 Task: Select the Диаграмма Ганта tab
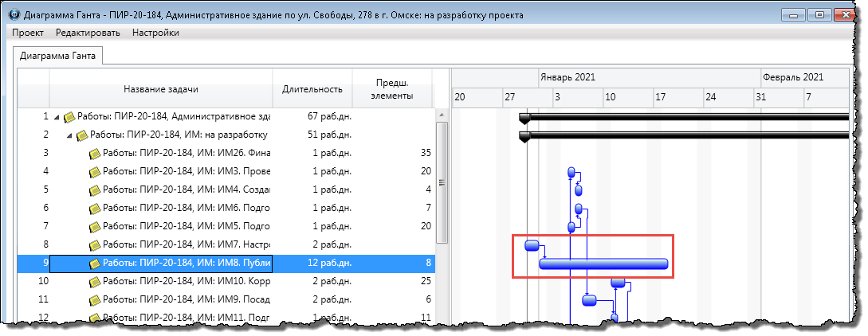[57, 57]
